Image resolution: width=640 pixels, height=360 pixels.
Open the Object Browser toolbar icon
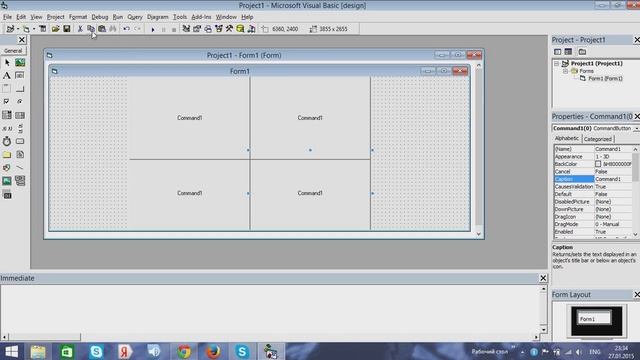[x=219, y=29]
